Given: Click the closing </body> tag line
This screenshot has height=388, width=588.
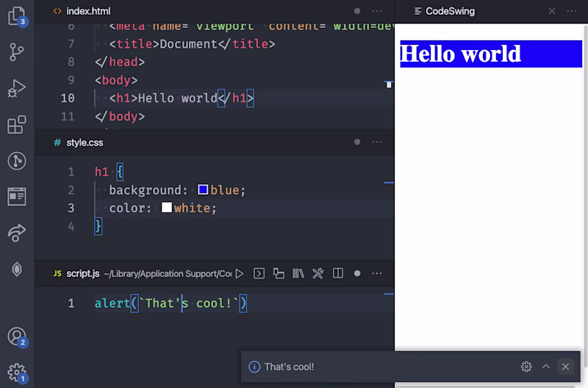Looking at the screenshot, I should (120, 117).
